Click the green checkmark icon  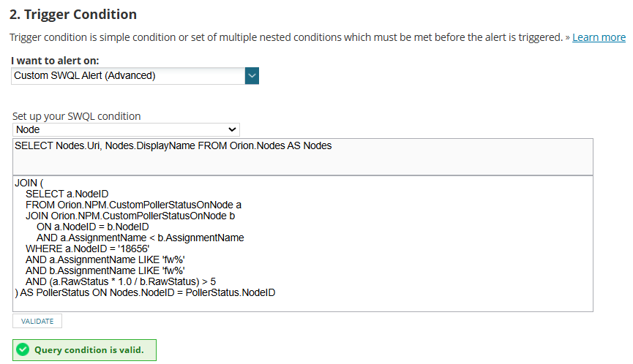[x=23, y=349]
